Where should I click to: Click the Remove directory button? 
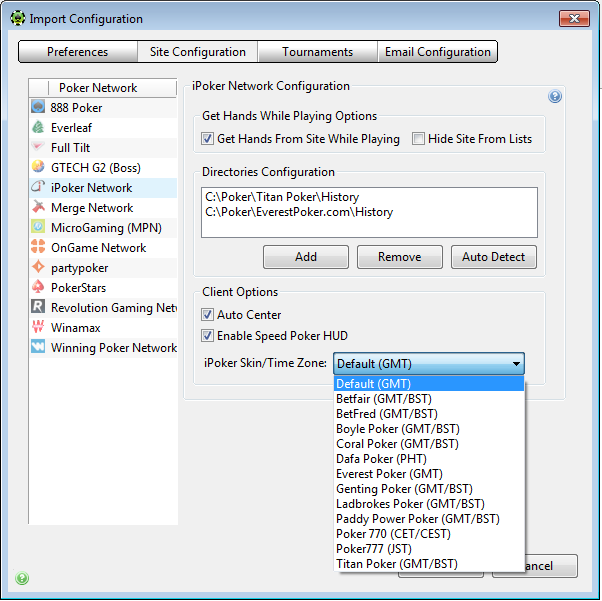pyautogui.click(x=400, y=257)
